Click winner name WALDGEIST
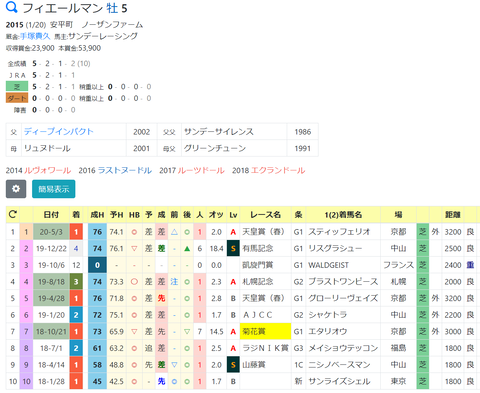The image size is (480, 393). click(x=328, y=265)
